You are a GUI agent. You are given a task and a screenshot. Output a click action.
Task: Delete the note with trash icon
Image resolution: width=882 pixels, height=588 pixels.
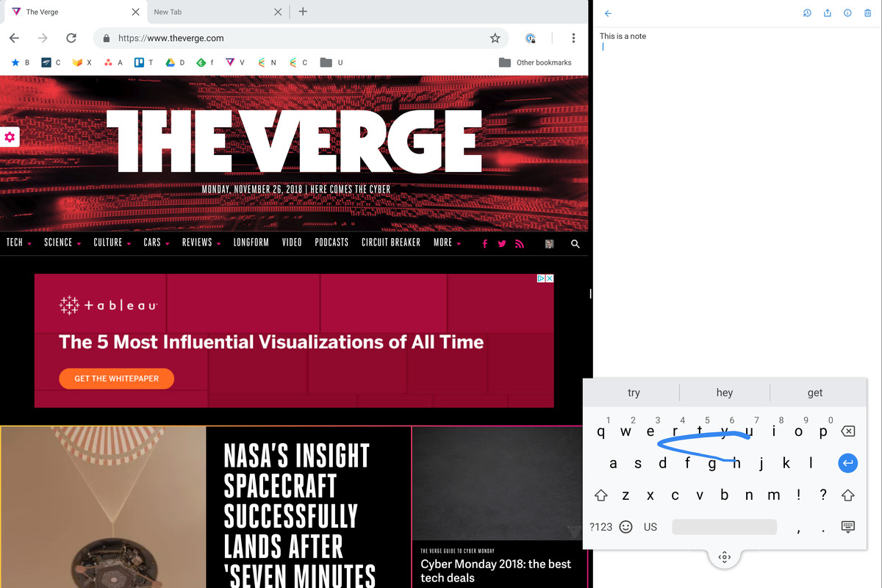click(867, 13)
